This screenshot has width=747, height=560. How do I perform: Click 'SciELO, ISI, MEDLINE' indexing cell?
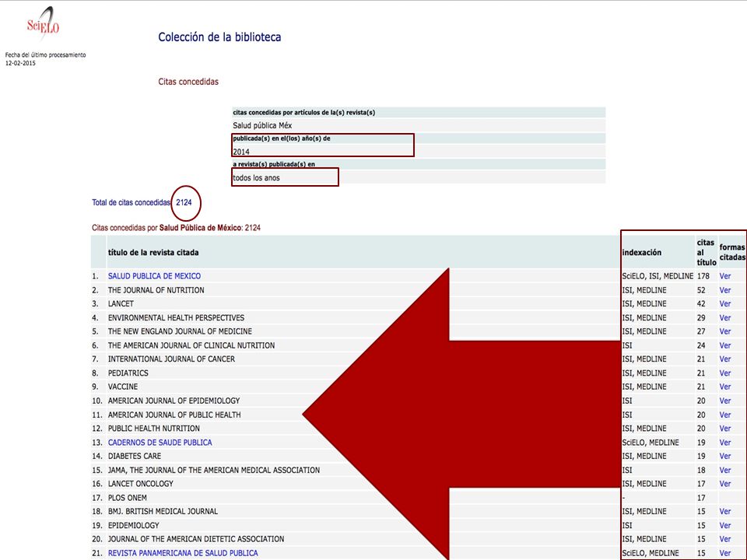(x=658, y=276)
